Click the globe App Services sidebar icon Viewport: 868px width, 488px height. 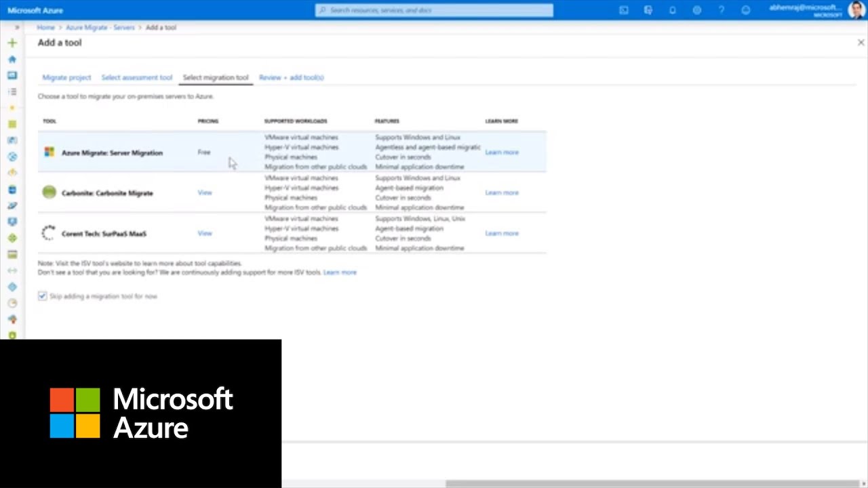12,157
